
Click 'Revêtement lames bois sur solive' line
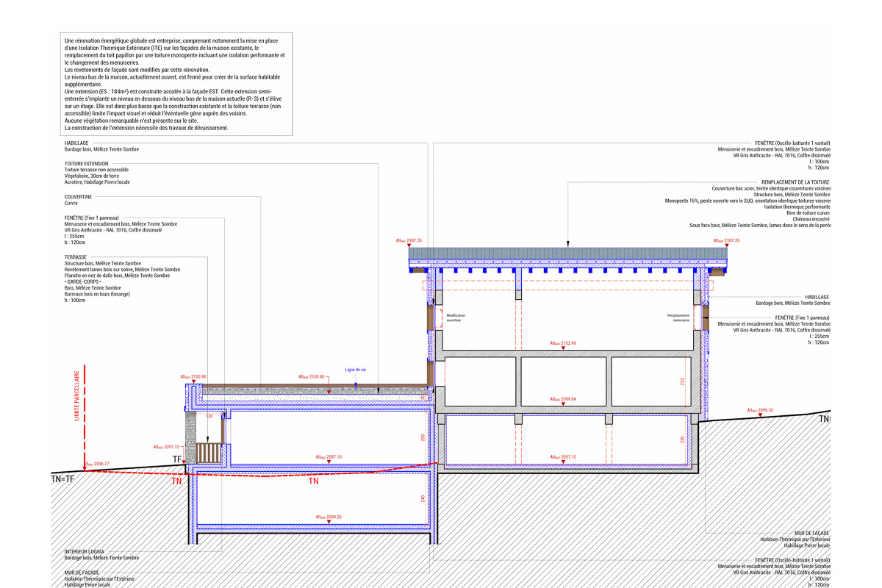click(122, 270)
